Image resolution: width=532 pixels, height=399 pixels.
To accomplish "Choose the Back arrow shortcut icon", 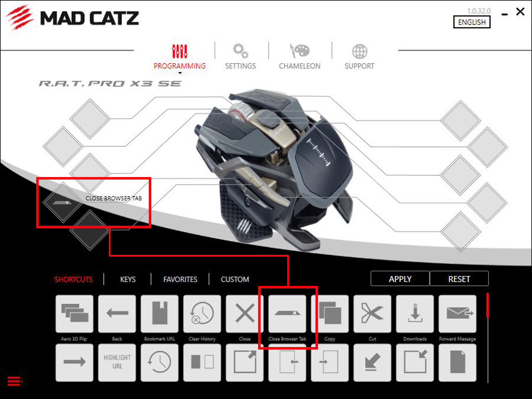I will pos(117,314).
